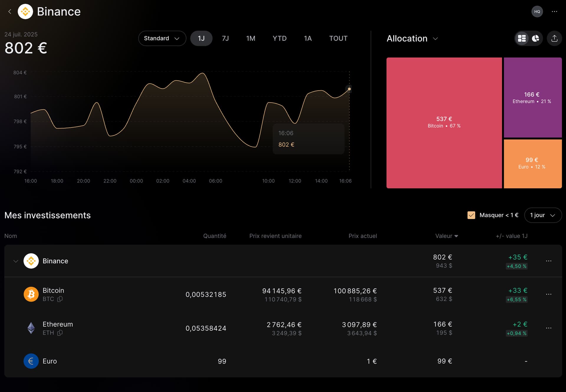
Task: Copy the BTC ticker symbol
Action: pyautogui.click(x=60, y=299)
